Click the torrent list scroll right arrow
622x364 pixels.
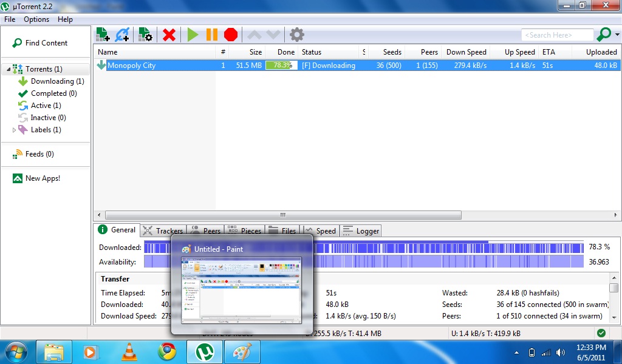point(616,215)
